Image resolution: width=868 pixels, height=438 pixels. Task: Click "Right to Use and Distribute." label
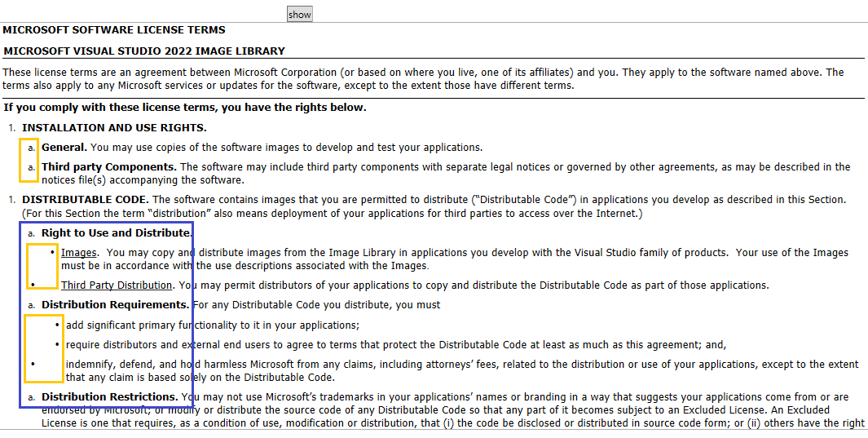pyautogui.click(x=117, y=232)
